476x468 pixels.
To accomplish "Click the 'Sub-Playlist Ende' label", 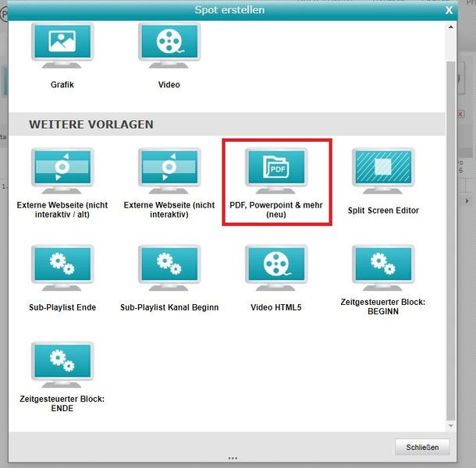I will click(62, 307).
